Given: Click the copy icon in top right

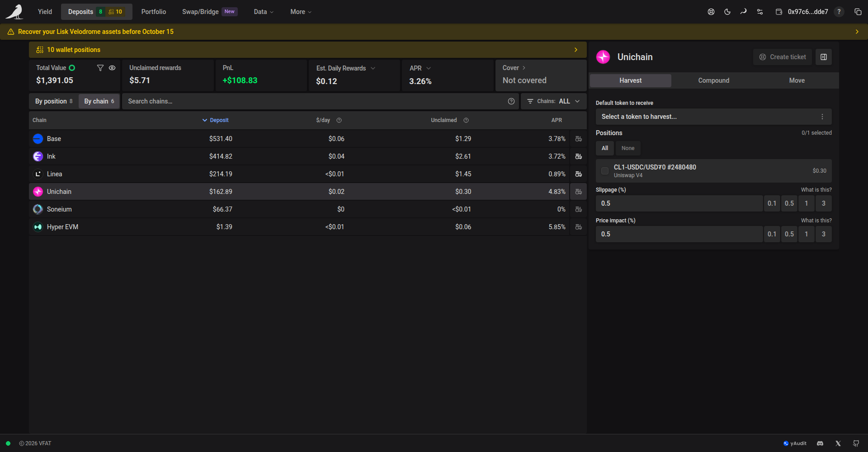Looking at the screenshot, I should (x=858, y=12).
